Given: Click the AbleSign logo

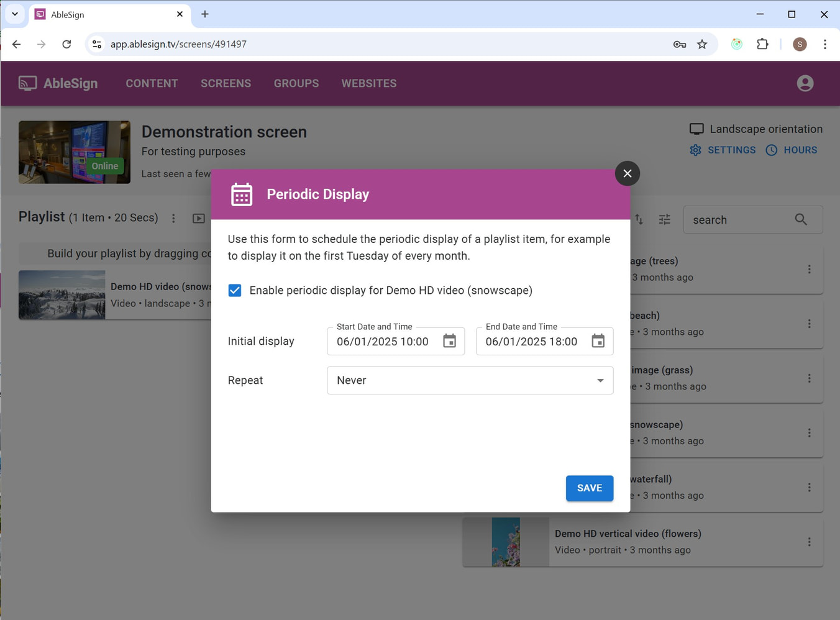Looking at the screenshot, I should click(x=58, y=83).
